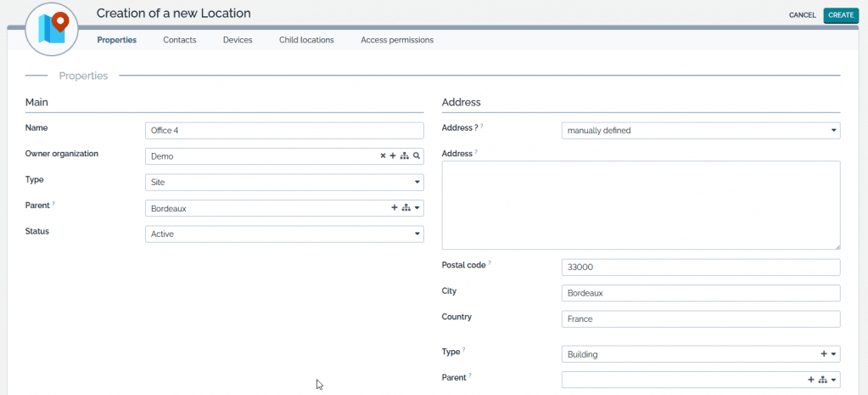The image size is (868, 395).
Task: Click plus icon in the empty Parent field
Action: [811, 380]
